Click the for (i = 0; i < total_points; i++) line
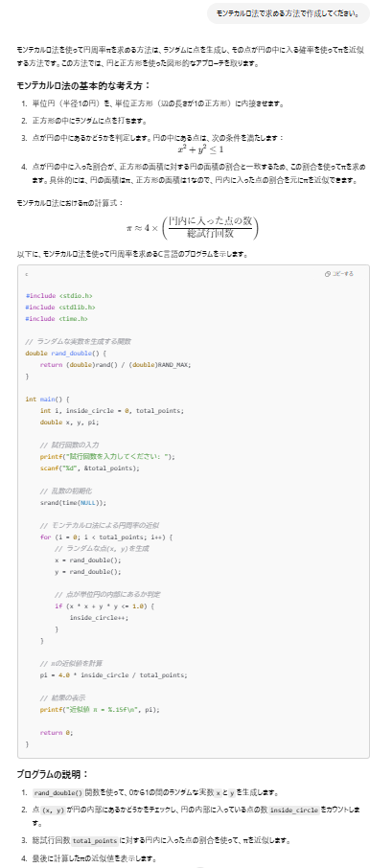The width and height of the screenshot is (392, 868). (x=106, y=537)
